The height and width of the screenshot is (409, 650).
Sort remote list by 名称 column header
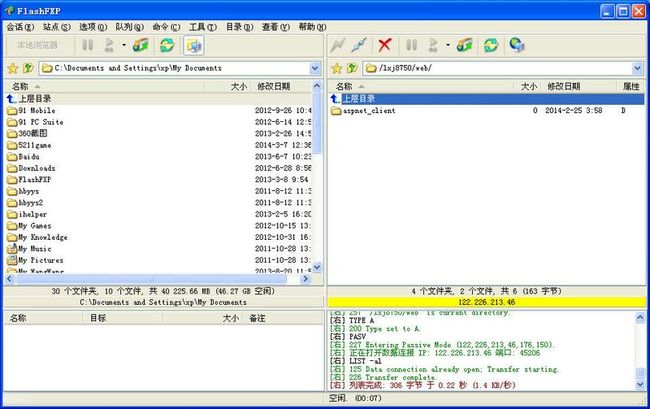421,87
